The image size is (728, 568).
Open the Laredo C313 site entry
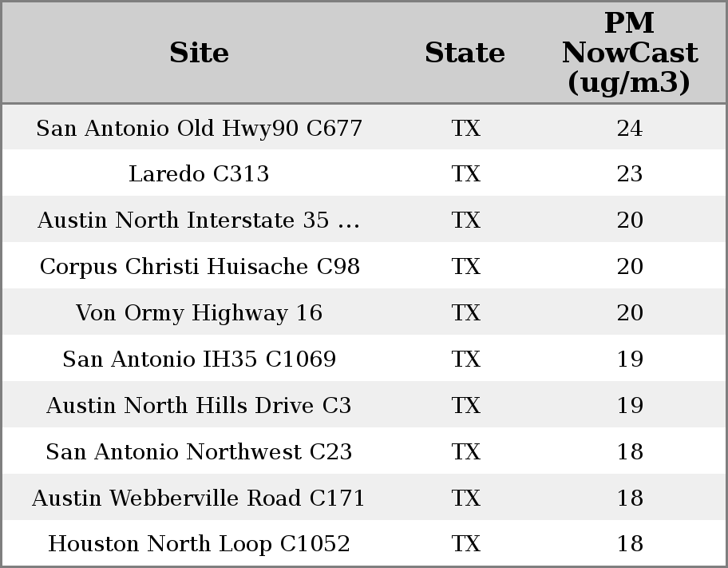pos(199,174)
